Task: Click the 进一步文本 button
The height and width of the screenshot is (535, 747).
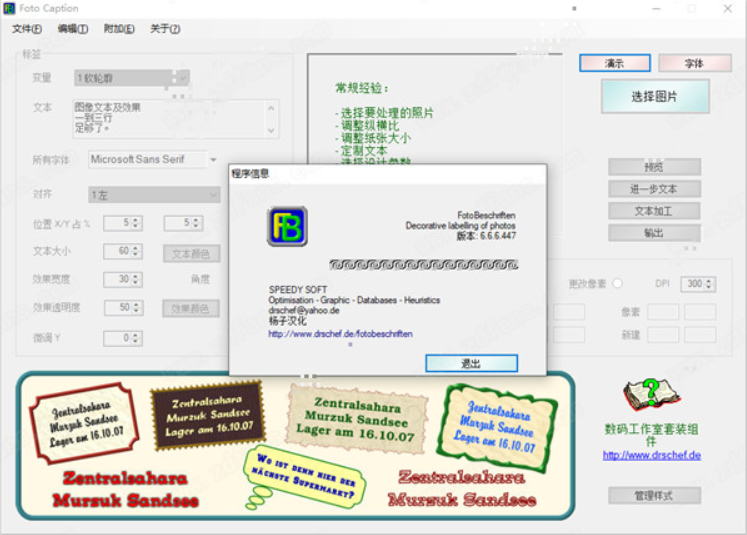Action: (x=654, y=189)
